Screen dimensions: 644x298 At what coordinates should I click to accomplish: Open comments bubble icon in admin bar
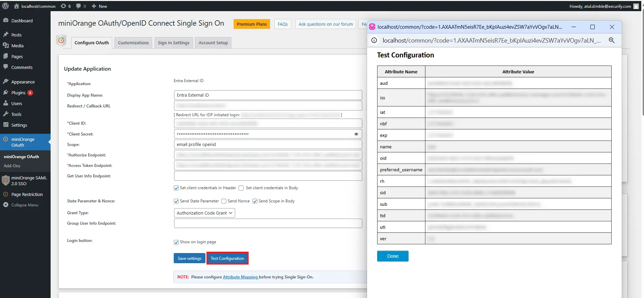(79, 6)
